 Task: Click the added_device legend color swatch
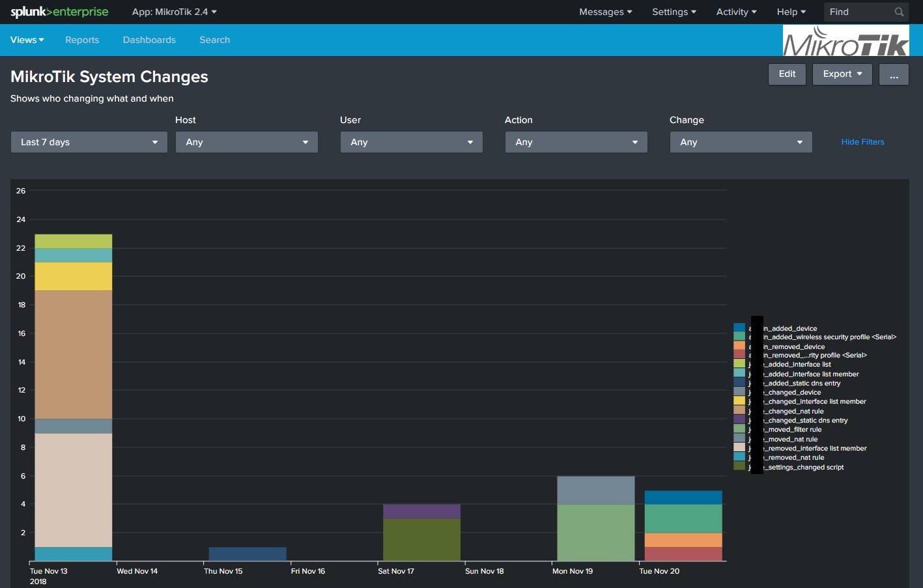pos(741,328)
